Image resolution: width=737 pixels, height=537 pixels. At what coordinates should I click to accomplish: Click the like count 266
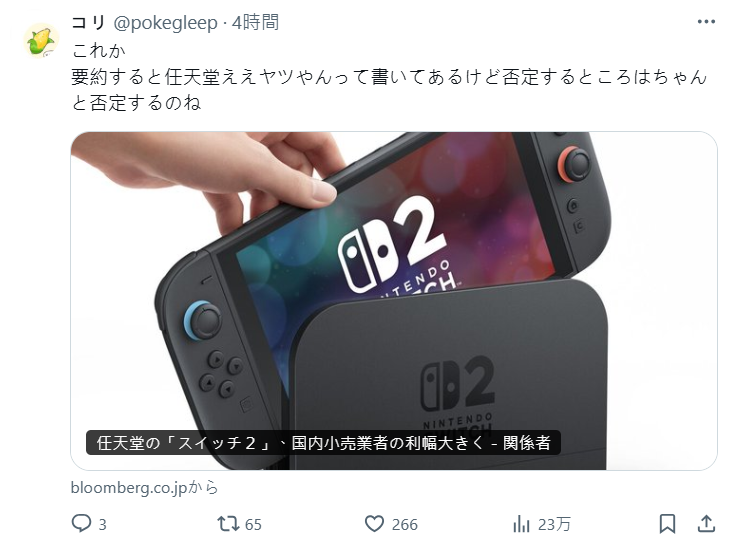point(405,524)
